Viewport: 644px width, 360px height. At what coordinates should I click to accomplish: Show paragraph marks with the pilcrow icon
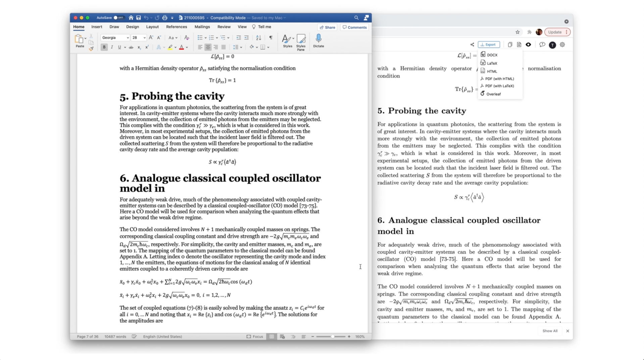click(x=271, y=38)
